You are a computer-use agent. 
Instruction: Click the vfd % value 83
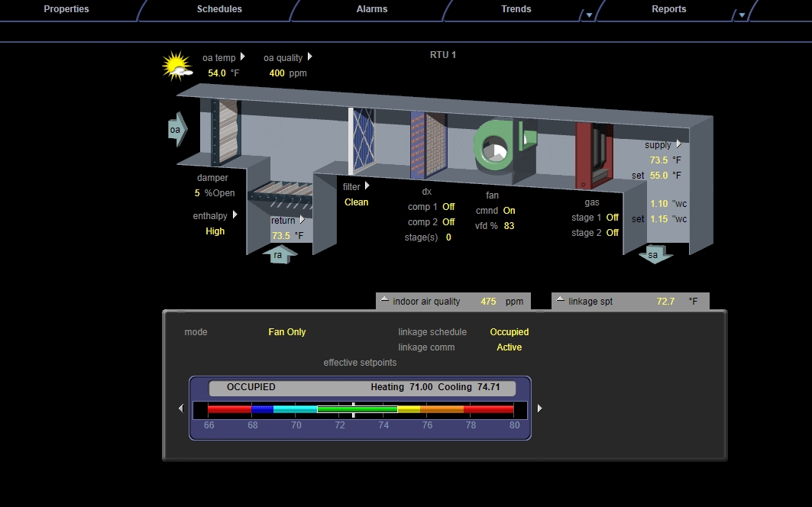tap(509, 226)
